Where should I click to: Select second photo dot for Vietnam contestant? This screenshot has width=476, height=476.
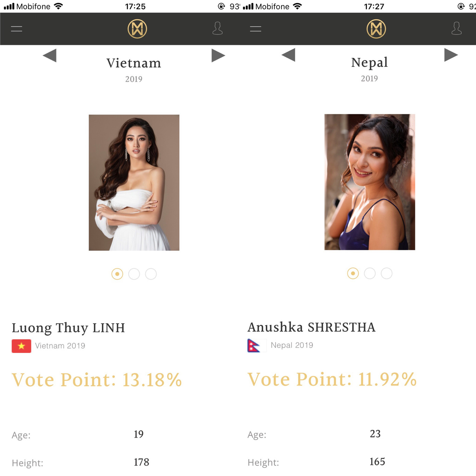pos(134,274)
